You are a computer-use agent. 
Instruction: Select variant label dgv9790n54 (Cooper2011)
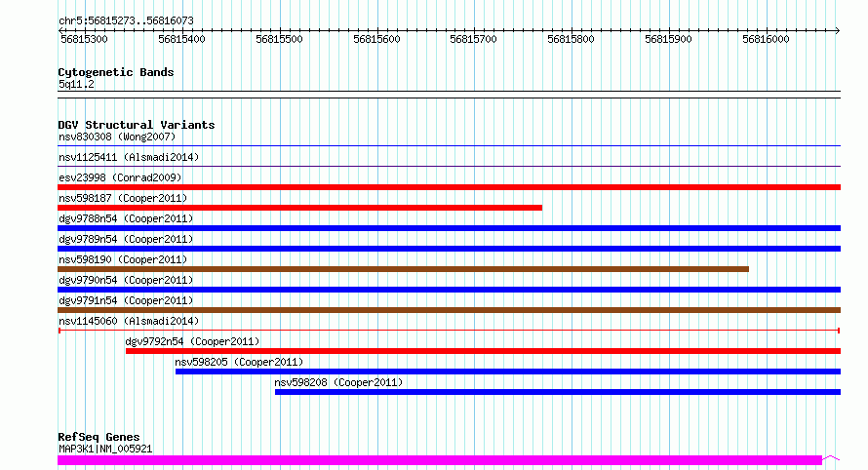(126, 280)
